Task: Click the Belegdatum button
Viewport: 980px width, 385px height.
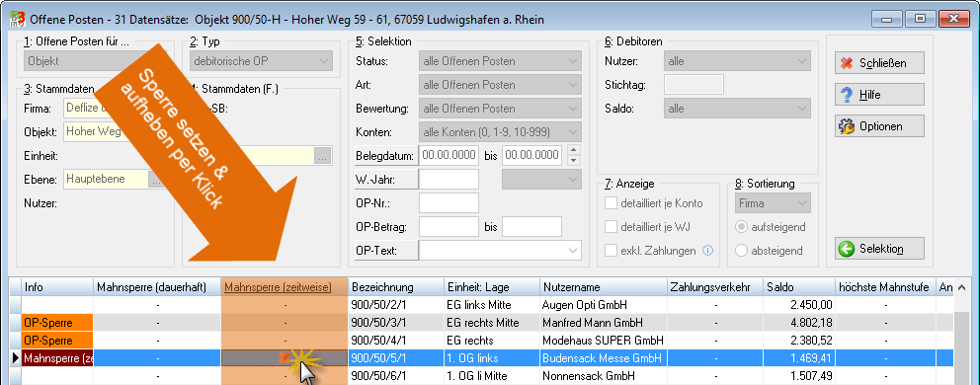Action: [x=385, y=155]
